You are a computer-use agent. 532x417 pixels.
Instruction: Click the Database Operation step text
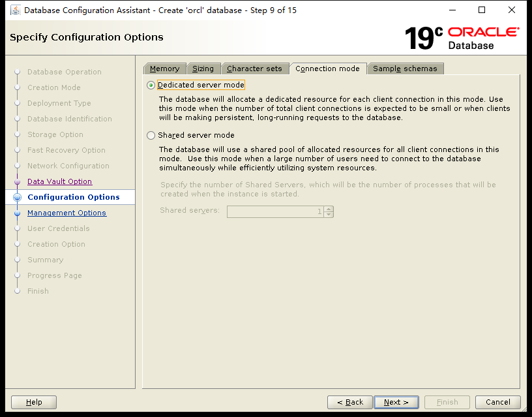coord(65,72)
